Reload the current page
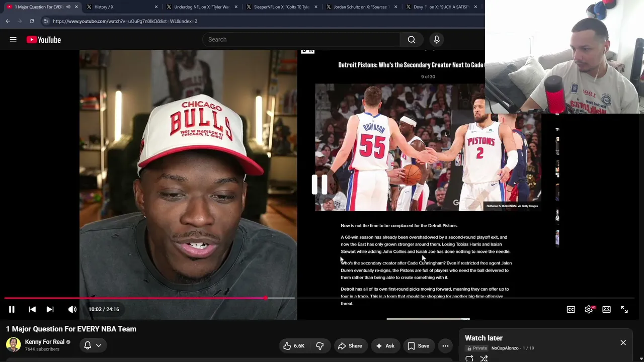 click(32, 21)
